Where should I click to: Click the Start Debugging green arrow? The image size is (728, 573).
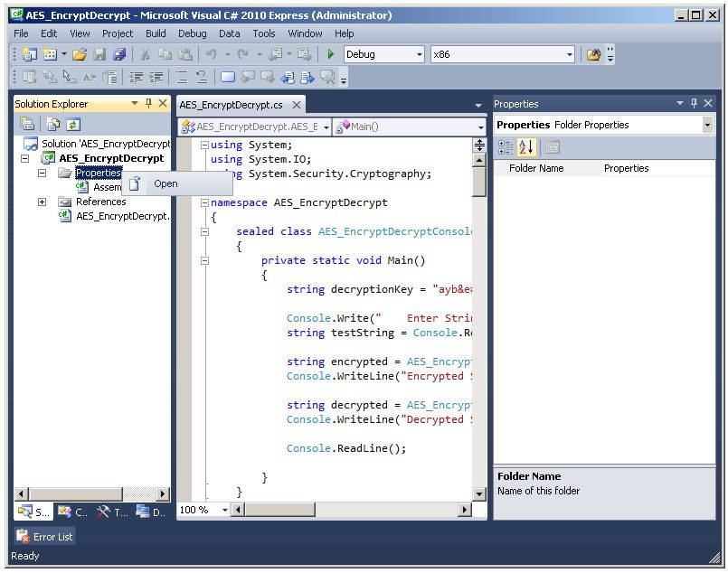coord(331,55)
